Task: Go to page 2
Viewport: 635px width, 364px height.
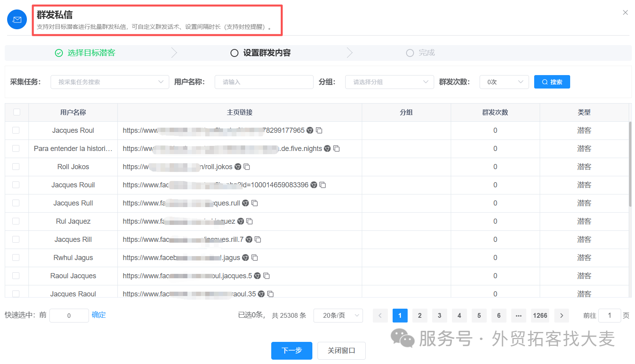Action: [420, 315]
